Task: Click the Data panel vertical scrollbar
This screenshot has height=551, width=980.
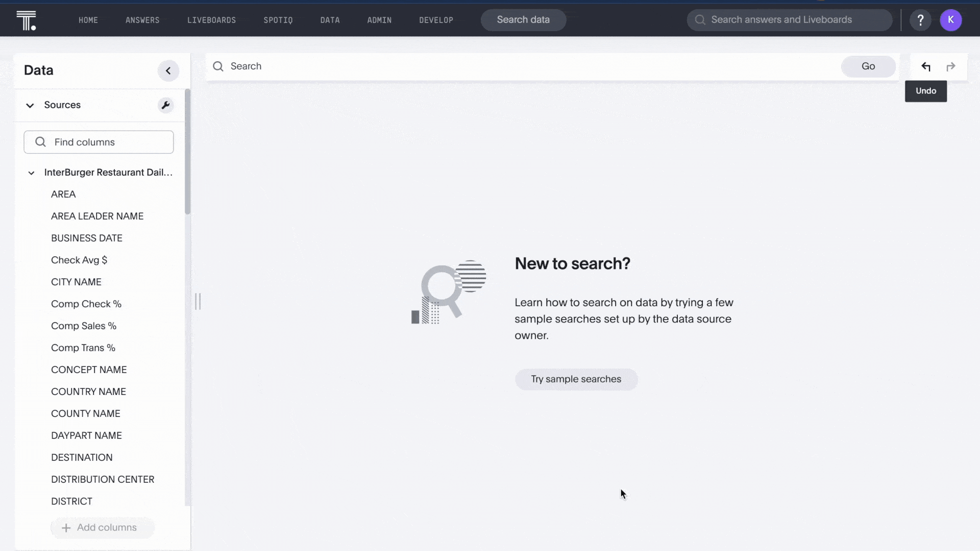Action: 187,152
